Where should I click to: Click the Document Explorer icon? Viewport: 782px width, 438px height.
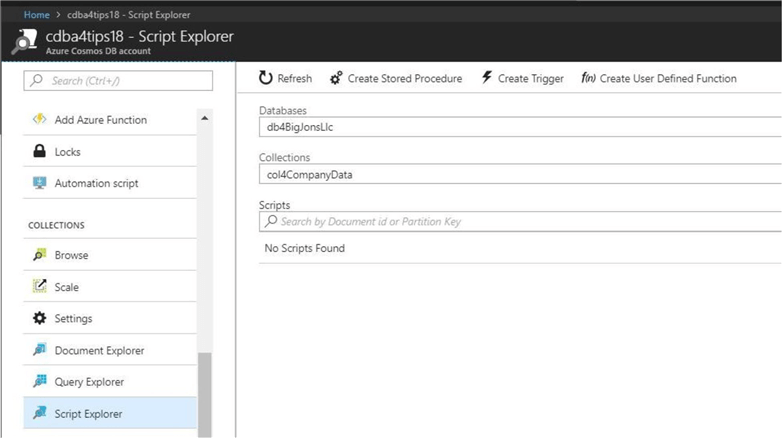(39, 350)
